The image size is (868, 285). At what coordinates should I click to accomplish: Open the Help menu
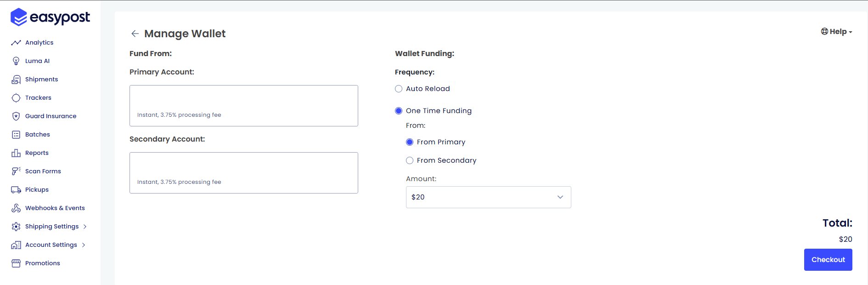tap(836, 31)
